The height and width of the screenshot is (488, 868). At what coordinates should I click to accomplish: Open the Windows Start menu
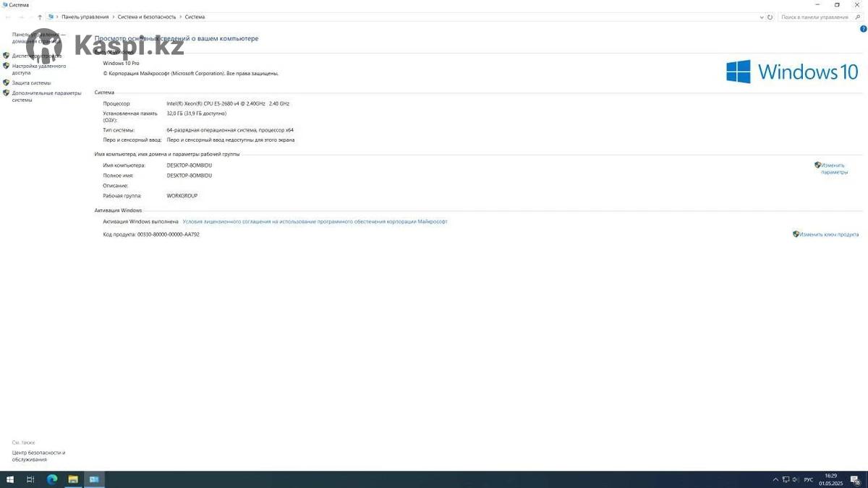(10, 479)
